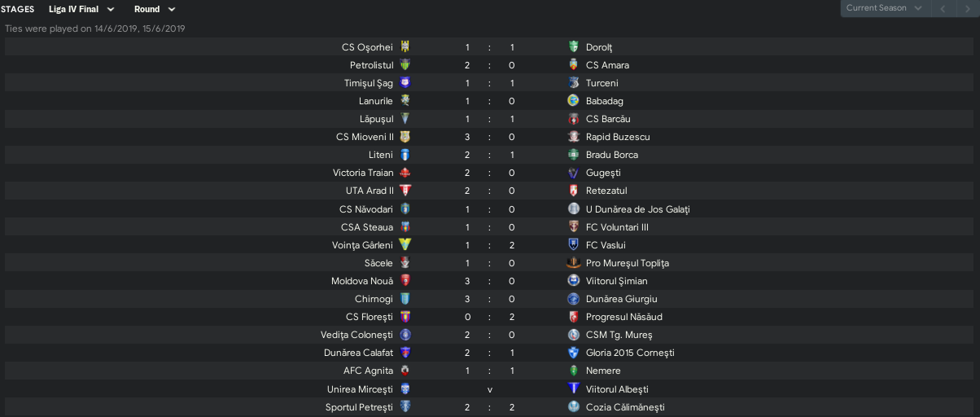Screen dimensions: 980x417
Task: Click the Voința Gârleni yellow badge
Action: (405, 245)
